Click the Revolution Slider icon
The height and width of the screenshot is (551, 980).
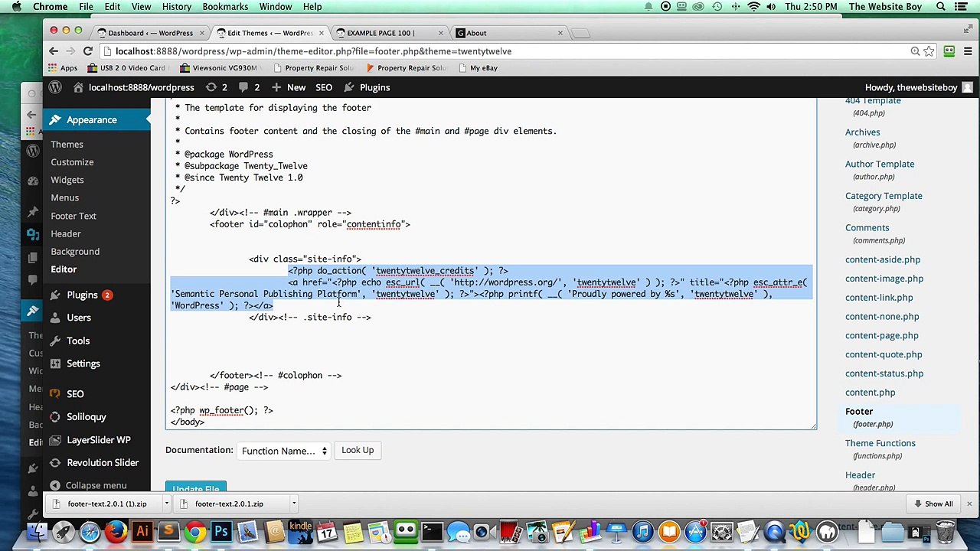(x=54, y=463)
